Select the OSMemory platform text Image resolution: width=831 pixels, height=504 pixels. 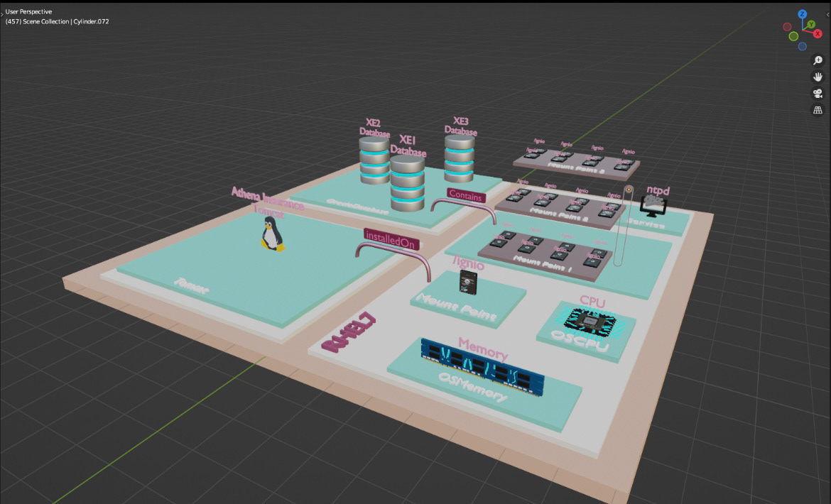coord(472,387)
